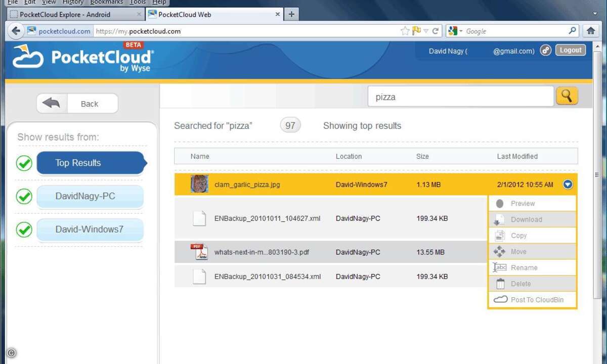Click the link icon beside Logout
Screen dimensions: 607x364
pos(545,50)
